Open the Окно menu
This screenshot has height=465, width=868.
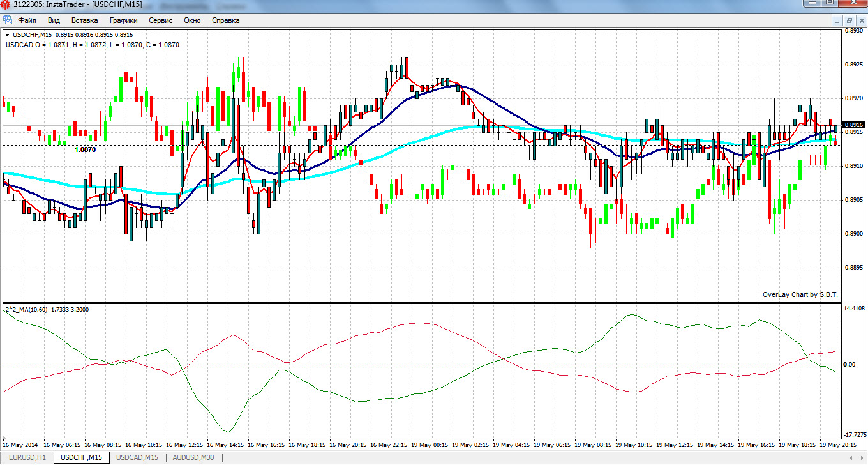click(192, 20)
